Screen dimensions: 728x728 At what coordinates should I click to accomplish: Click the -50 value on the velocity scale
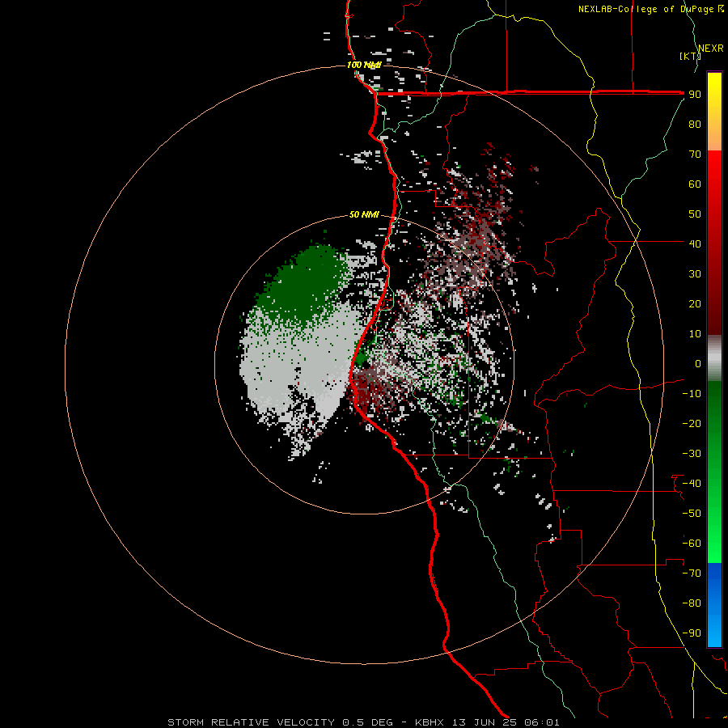(692, 514)
